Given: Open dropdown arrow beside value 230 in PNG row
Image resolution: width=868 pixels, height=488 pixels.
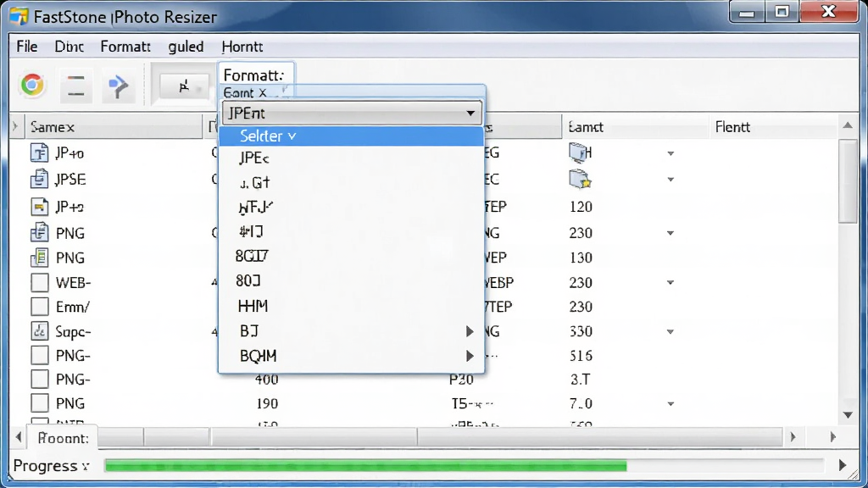Looking at the screenshot, I should 670,233.
